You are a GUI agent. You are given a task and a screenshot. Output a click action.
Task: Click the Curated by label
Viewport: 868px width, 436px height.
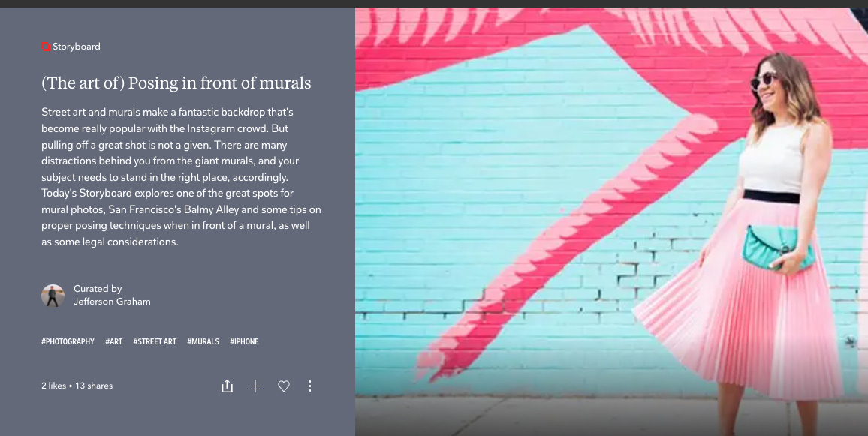pos(98,289)
